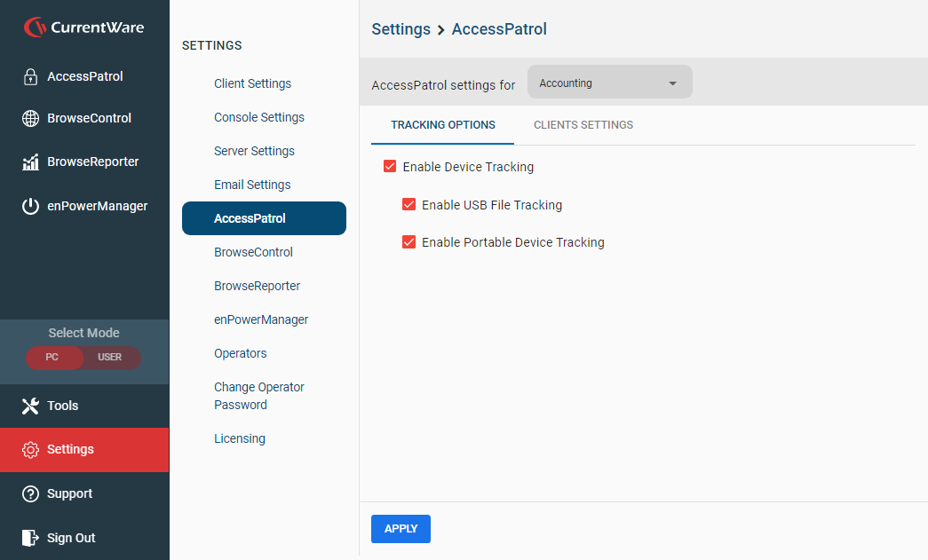Viewport: 928px width, 560px height.
Task: Click the Sign Out label
Action: point(71,538)
